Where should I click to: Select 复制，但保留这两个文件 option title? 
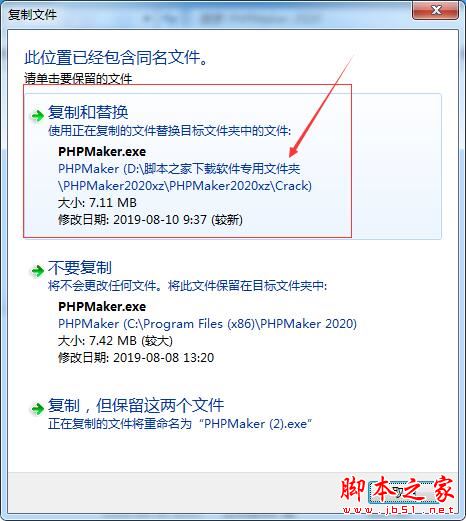tap(136, 405)
